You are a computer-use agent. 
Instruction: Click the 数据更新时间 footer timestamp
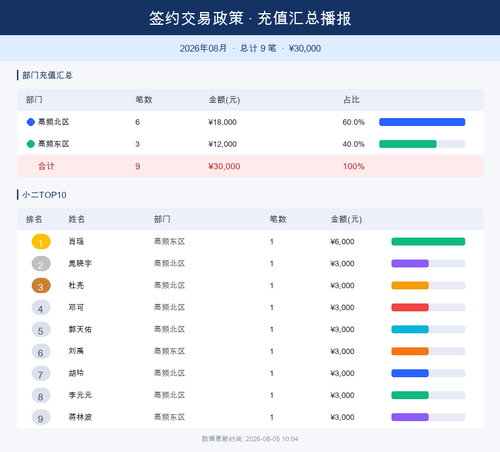[250, 439]
